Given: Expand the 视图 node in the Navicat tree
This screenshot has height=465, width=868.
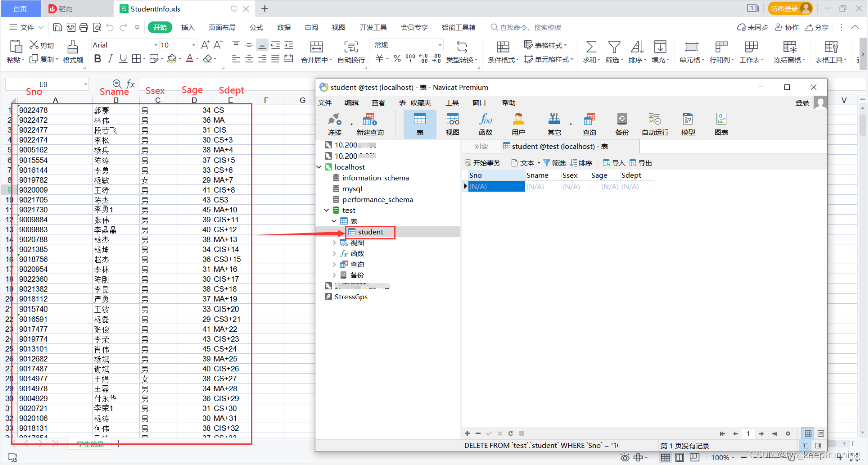Looking at the screenshot, I should [x=334, y=242].
